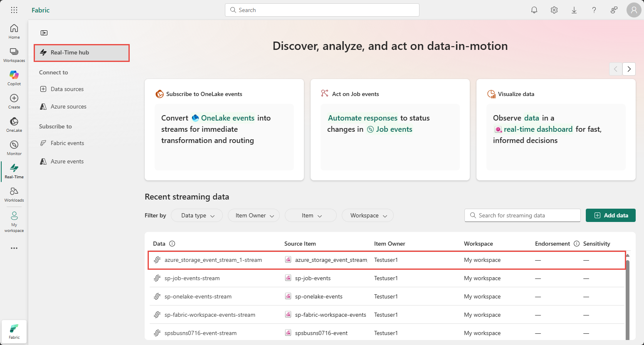Click the Act on Job events icon
The height and width of the screenshot is (345, 644).
click(x=325, y=94)
